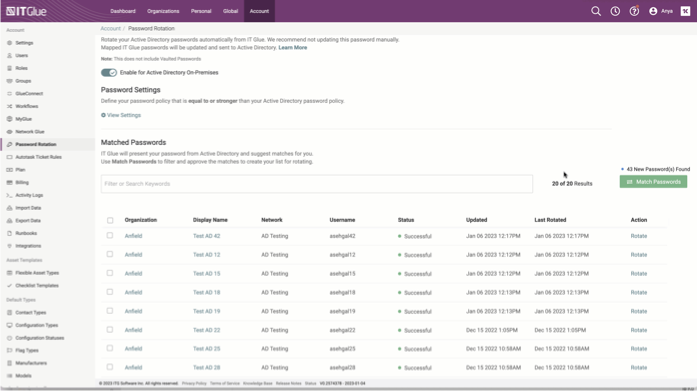This screenshot has height=391, width=697.
Task: Click the Filter or Search Keywords field
Action: tap(316, 184)
